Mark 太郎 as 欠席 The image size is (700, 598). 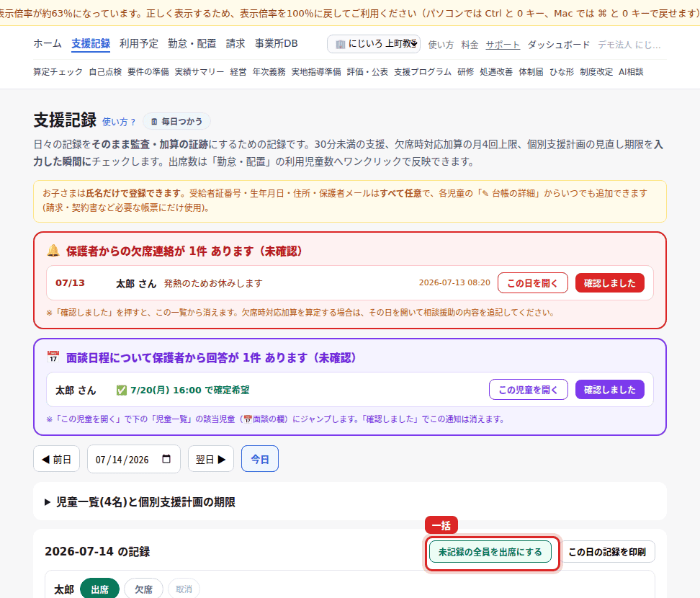(144, 589)
